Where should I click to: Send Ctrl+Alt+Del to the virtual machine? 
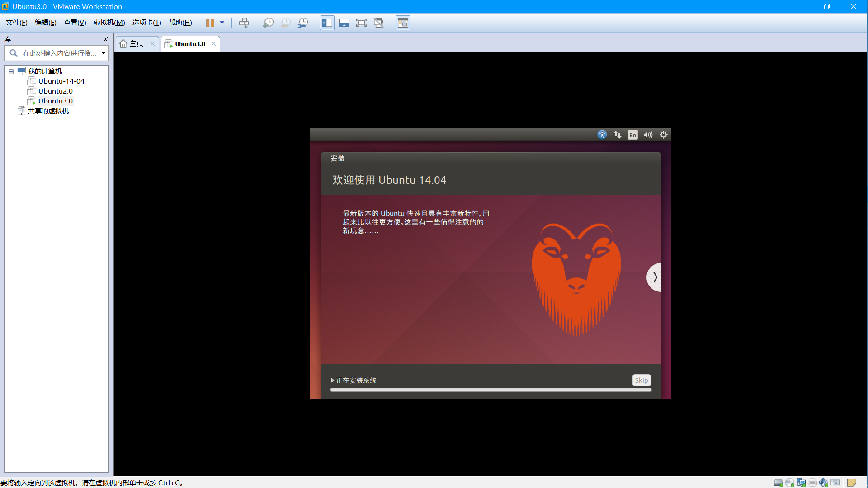pos(244,23)
